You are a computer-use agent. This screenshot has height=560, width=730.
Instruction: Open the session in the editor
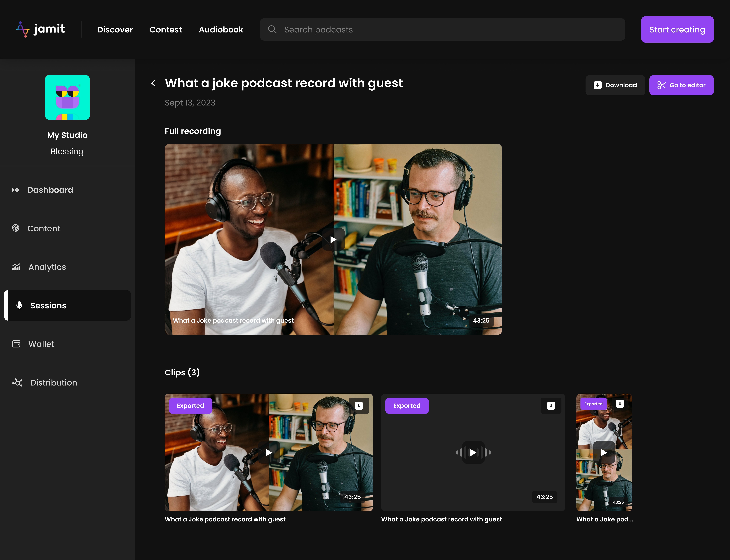(x=681, y=85)
